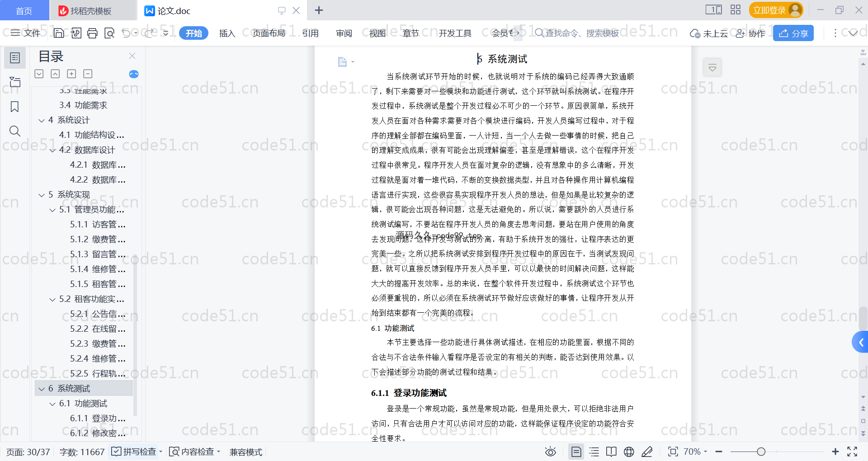Screen dimensions: 868x461
Task: Click the 立即登录 login button
Action: tap(776, 10)
